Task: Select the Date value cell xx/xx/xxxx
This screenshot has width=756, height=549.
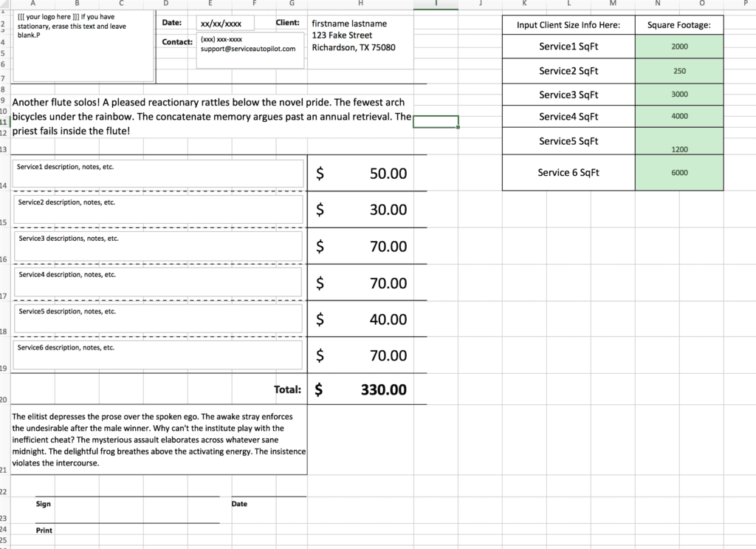Action: (x=225, y=23)
